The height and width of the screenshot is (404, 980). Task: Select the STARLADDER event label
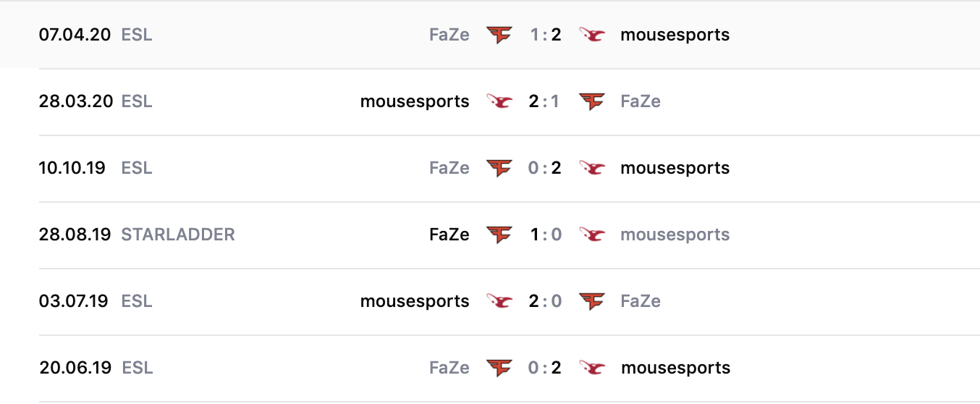tap(178, 235)
